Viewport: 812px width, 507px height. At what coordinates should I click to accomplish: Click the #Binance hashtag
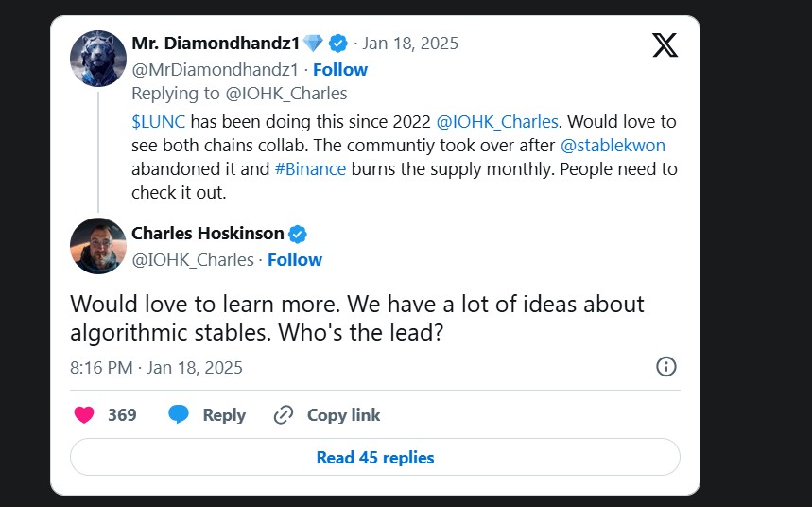[x=310, y=169]
